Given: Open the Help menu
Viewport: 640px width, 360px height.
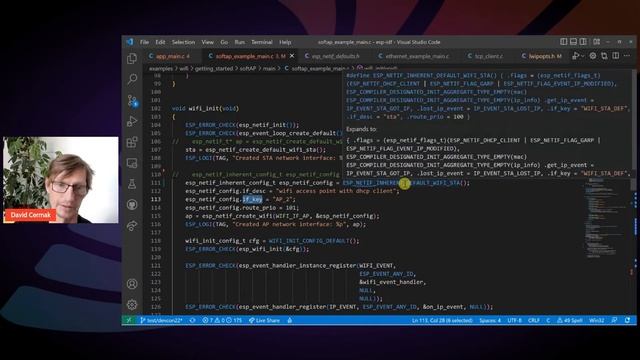Looking at the screenshot, I should [285, 42].
